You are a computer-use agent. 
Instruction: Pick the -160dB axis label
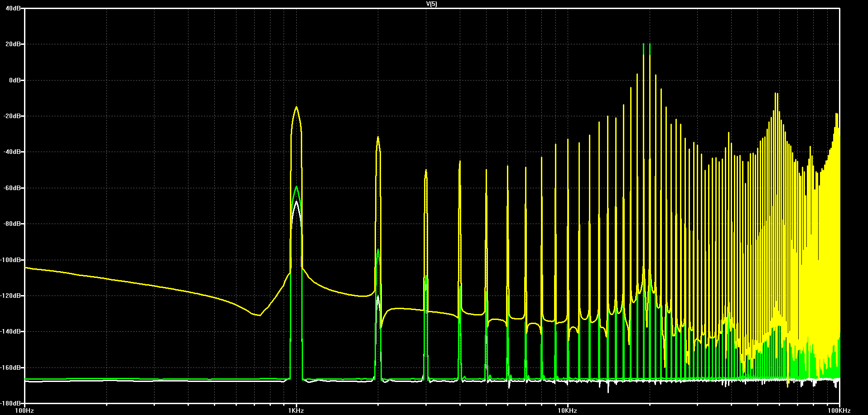click(x=10, y=367)
